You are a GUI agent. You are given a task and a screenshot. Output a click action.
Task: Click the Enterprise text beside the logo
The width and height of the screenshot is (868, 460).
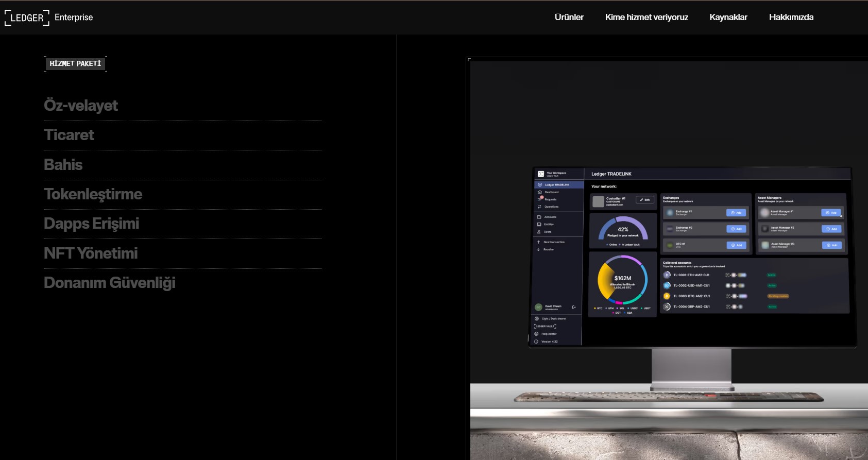(x=74, y=18)
